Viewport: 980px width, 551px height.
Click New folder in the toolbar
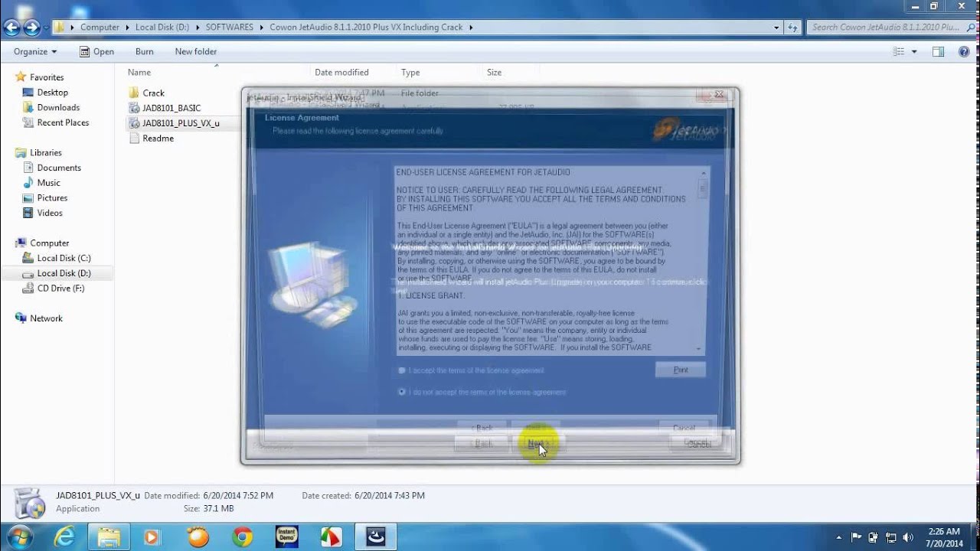(x=195, y=51)
